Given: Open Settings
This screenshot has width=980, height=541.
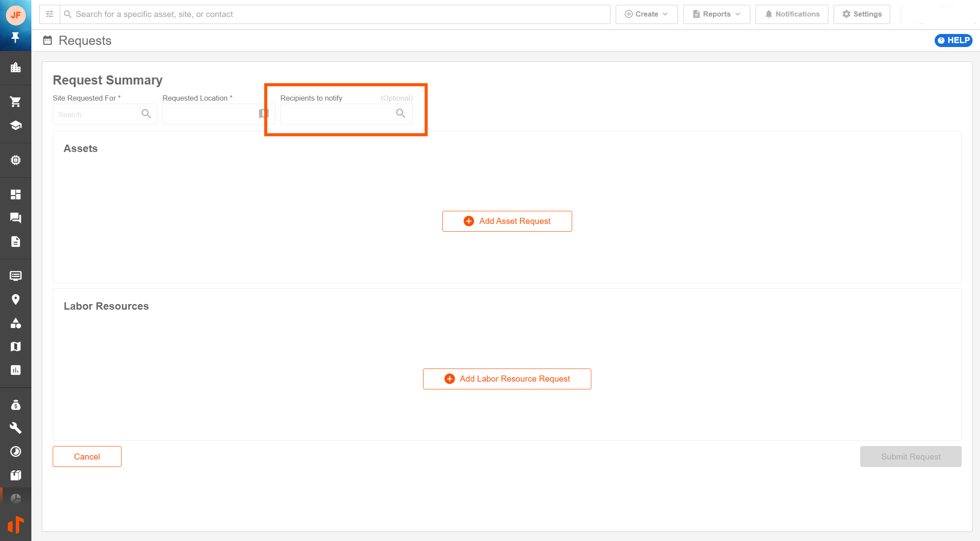Looking at the screenshot, I should [x=861, y=14].
